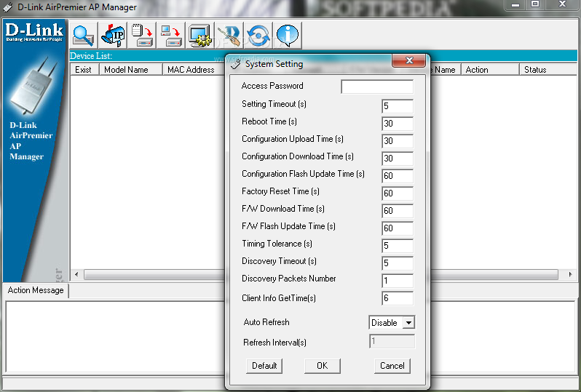Click the Discovery Timeout value field
Screen dimensions: 581x392
[398, 263]
